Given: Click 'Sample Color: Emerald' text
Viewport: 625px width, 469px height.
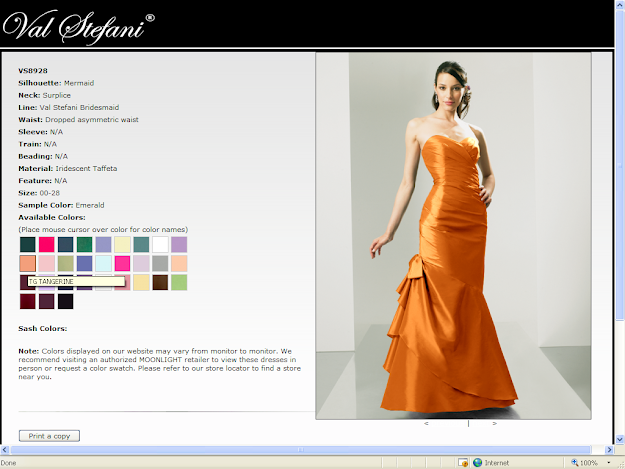Looking at the screenshot, I should tap(61, 205).
